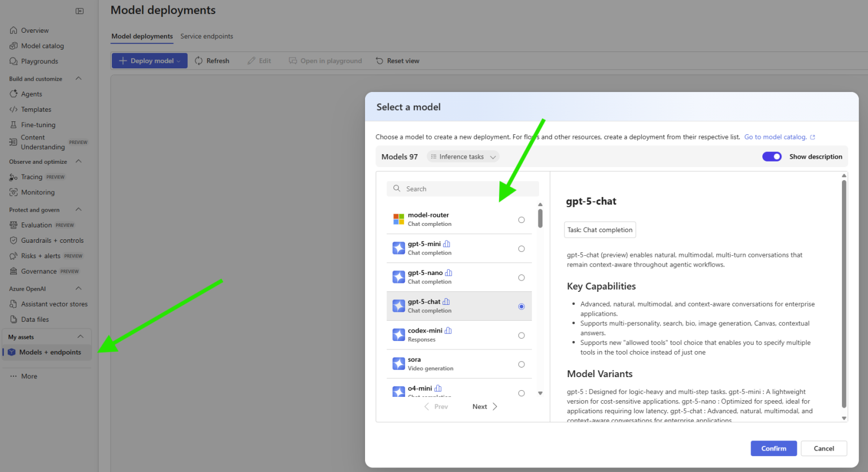The width and height of the screenshot is (868, 472).
Task: Select the model-router radio button
Action: tap(521, 220)
